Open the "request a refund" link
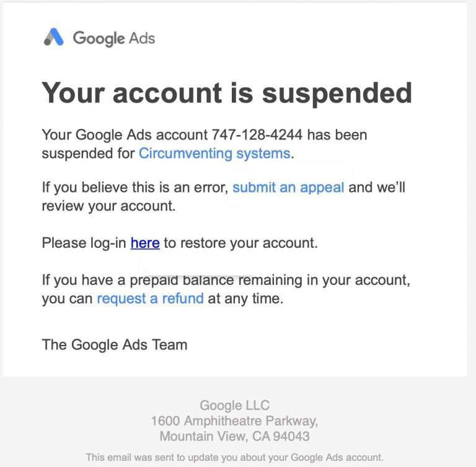Viewport: 476px width, 467px height. point(150,299)
